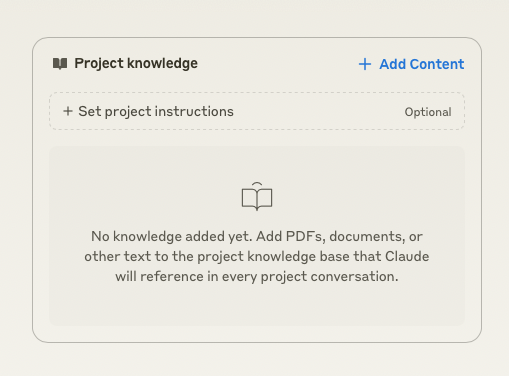Open Set project instructions field
509x376 pixels.
[x=257, y=111]
